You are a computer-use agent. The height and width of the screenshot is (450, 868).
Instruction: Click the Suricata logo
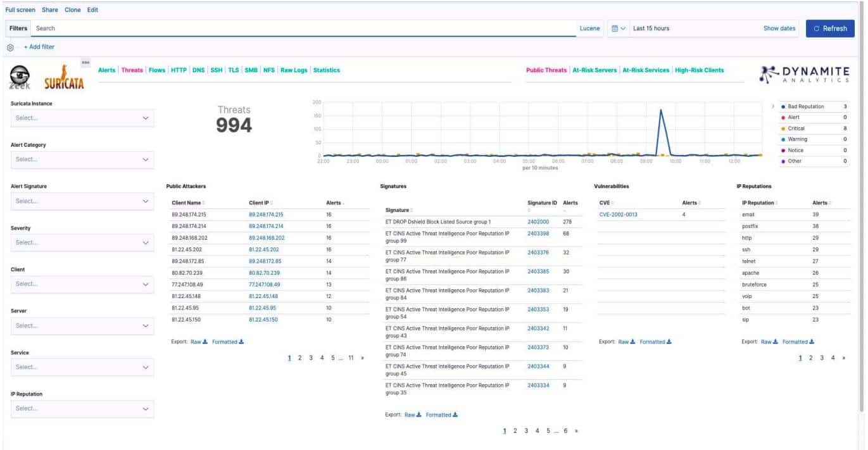(x=63, y=79)
